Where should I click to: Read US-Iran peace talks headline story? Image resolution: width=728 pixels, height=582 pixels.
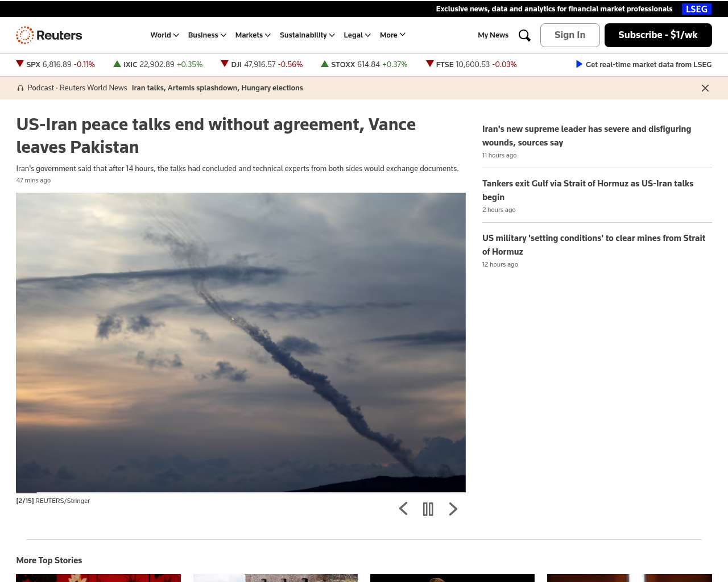pyautogui.click(x=216, y=136)
